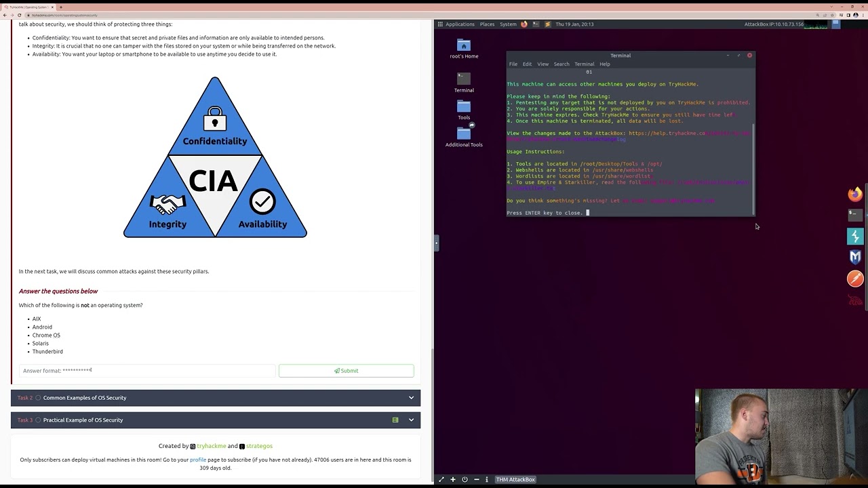Toggle the Task 2 completion circle
Viewport: 868px width, 488px height.
38,398
